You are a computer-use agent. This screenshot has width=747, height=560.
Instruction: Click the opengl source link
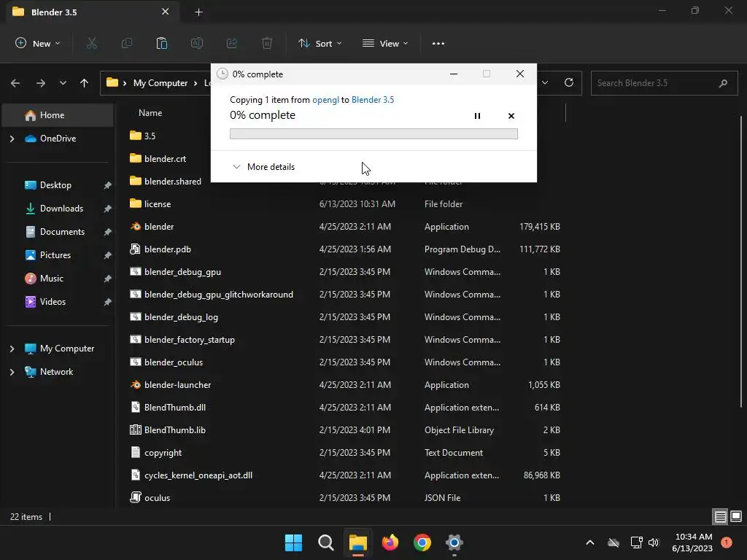(x=326, y=99)
